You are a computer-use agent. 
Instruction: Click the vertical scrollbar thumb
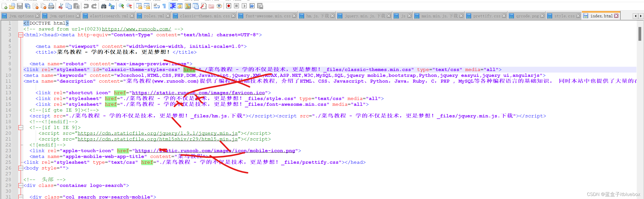click(x=640, y=34)
